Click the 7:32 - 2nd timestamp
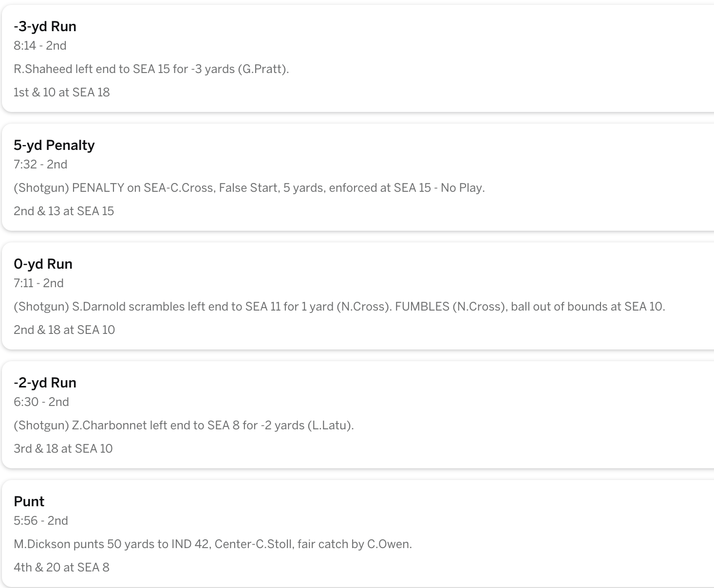This screenshot has width=714, height=588. 40,165
